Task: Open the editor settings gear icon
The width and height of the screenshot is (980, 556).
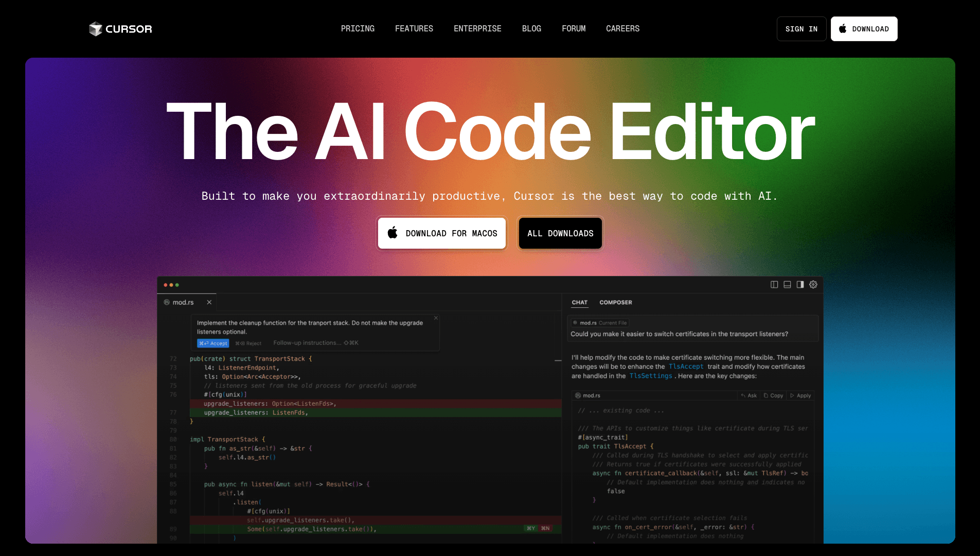Action: [x=813, y=285]
